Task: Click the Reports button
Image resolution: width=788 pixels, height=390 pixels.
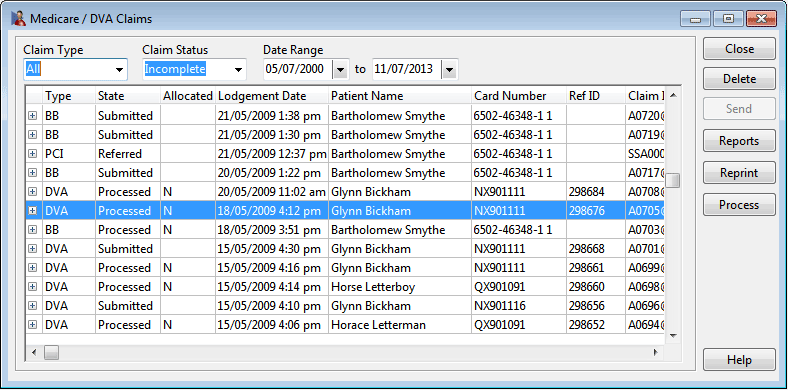Action: click(739, 141)
